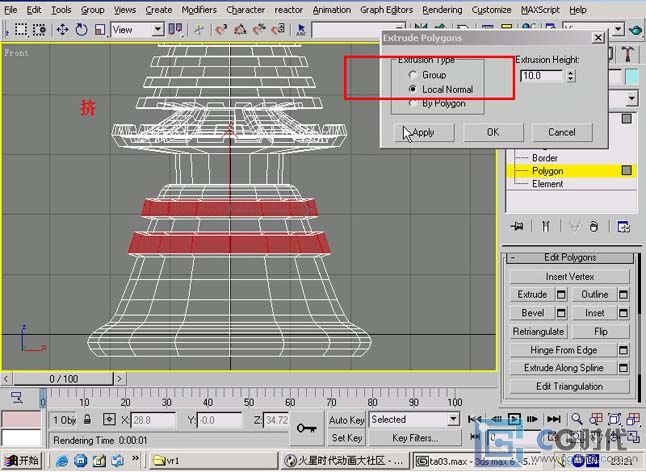Open render type dropdown beside teapot
Viewport: 646px width, 472px height.
(x=618, y=29)
